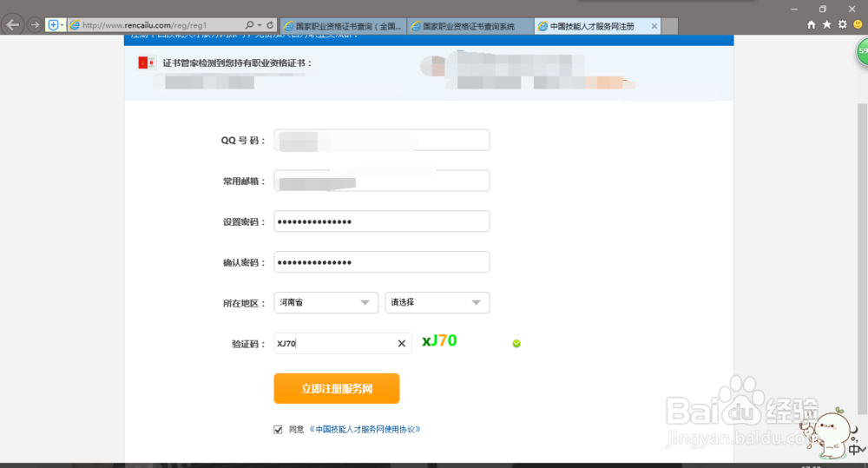Open address bar search dropdown arrow

point(259,25)
